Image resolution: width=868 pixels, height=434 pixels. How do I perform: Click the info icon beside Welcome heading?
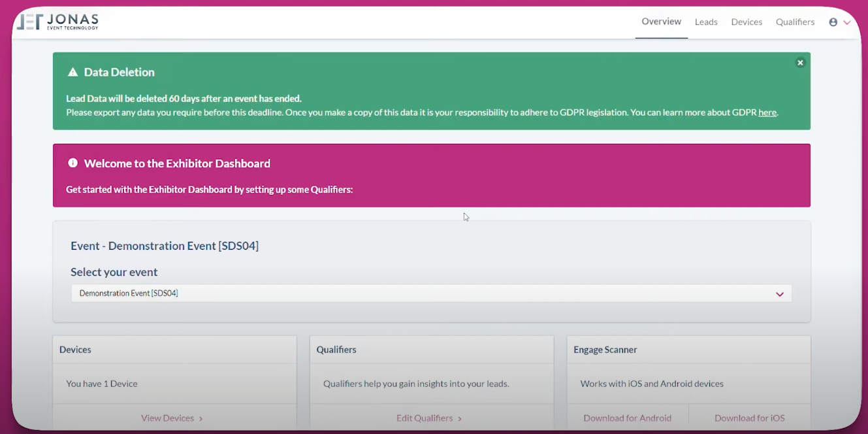pos(72,163)
